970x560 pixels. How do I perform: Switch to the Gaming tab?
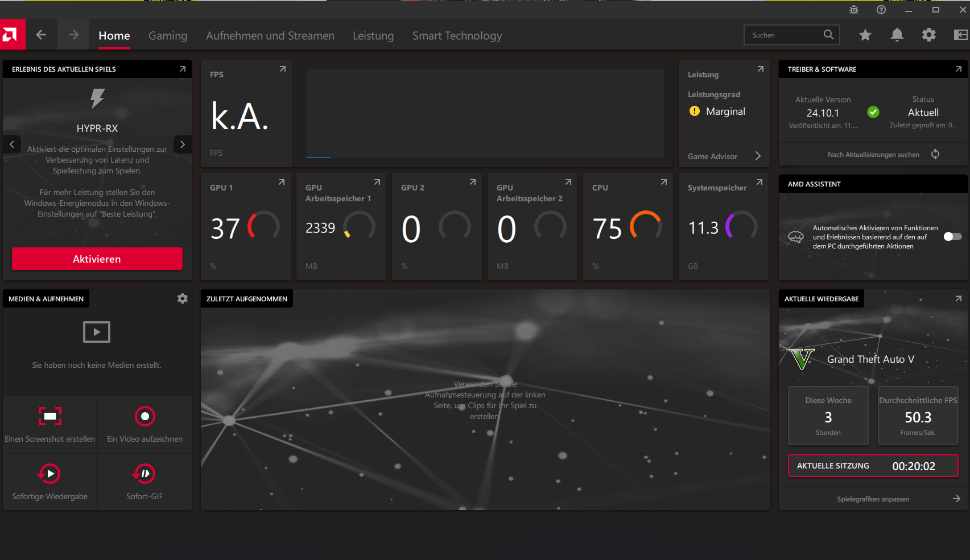pyautogui.click(x=168, y=35)
